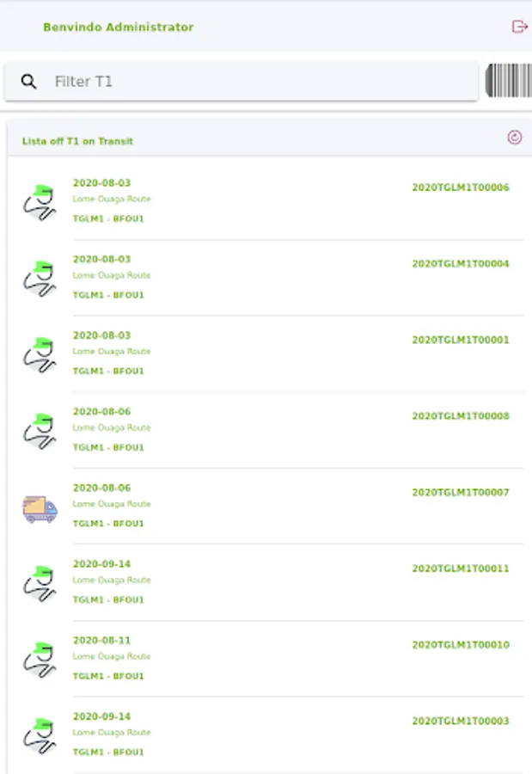Focus the Filter T1 search field
This screenshot has width=532, height=774.
click(258, 82)
